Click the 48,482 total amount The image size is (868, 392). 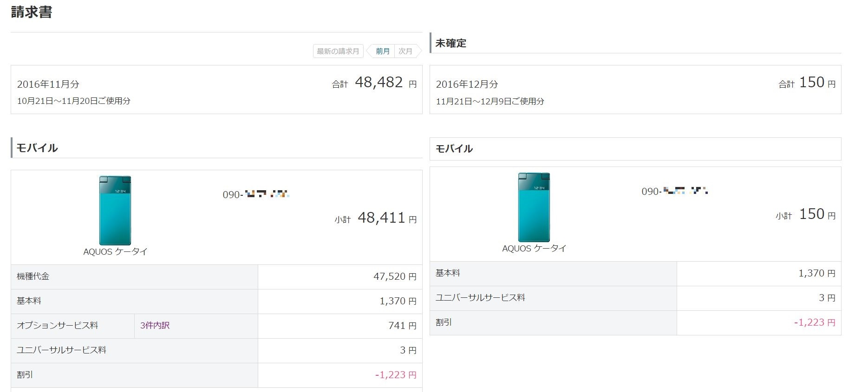click(x=379, y=83)
